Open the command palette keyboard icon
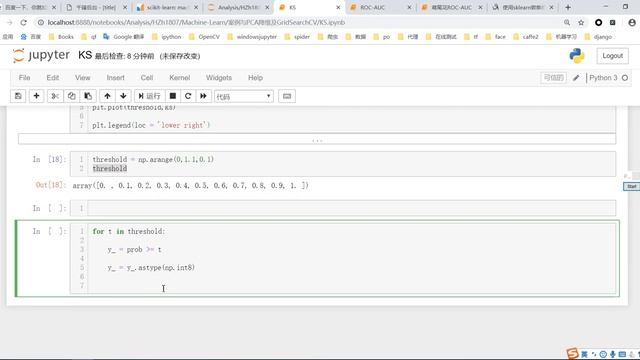 [x=287, y=96]
